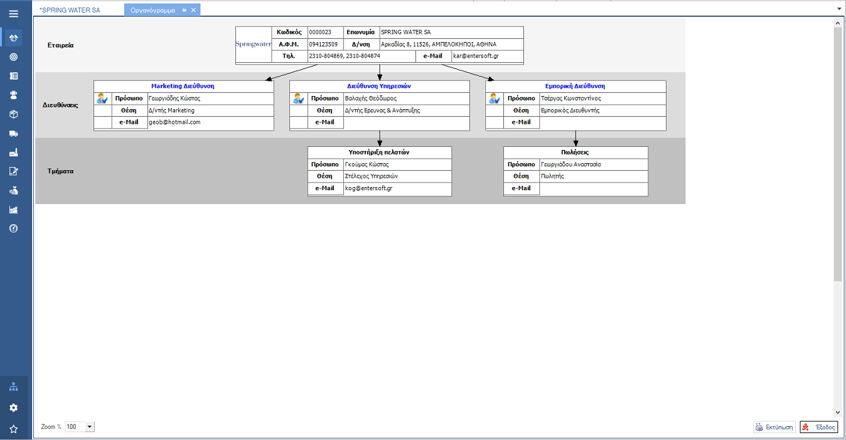Click the Υποστήριξη πελατών department title
The height and width of the screenshot is (440, 846).
(x=379, y=153)
